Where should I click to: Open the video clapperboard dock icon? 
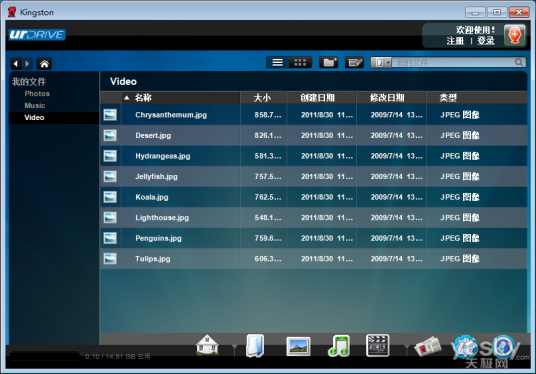point(377,346)
